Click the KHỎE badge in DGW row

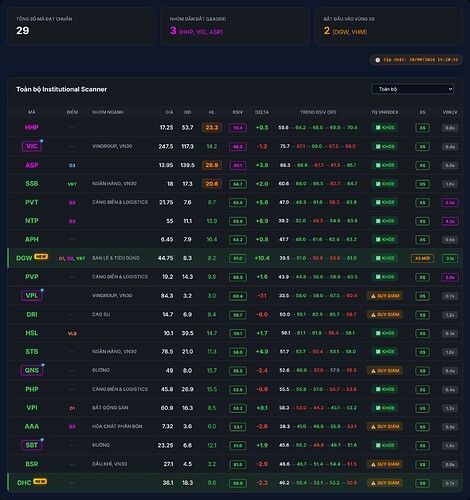pos(385,258)
